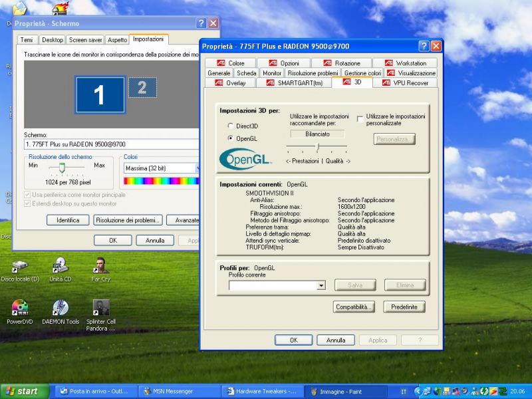The image size is (532, 399).
Task: Click Risoluzione dei problemi... button in Schermo dialog
Action: tap(128, 220)
